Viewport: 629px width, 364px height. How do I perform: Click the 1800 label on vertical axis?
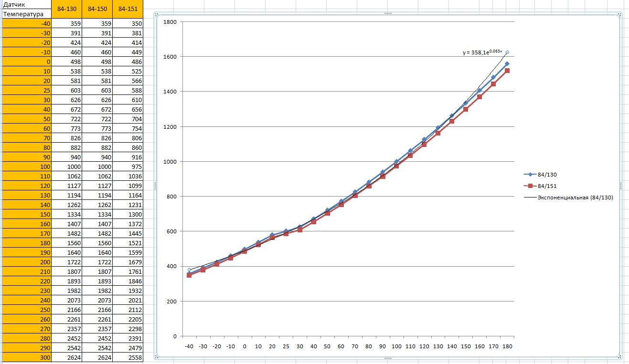[x=170, y=22]
